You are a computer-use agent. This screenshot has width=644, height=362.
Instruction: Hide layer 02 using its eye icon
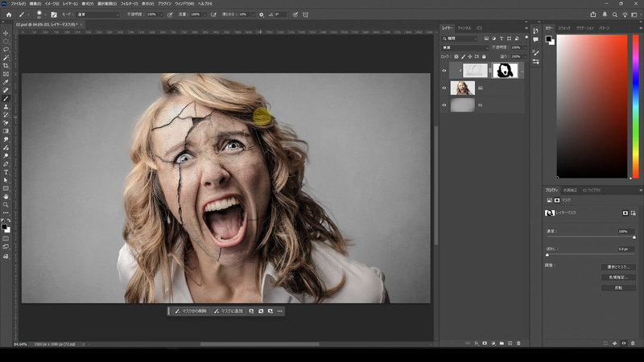click(x=444, y=88)
